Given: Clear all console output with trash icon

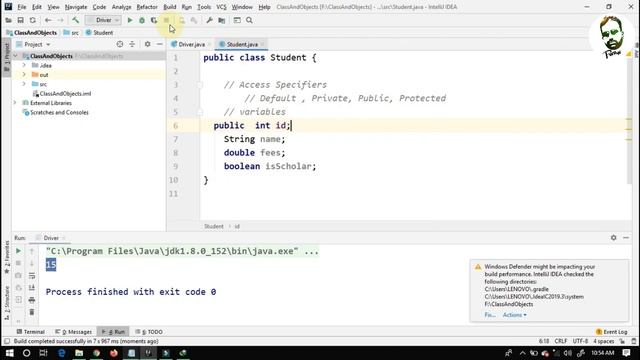Looking at the screenshot, I should [32, 312].
